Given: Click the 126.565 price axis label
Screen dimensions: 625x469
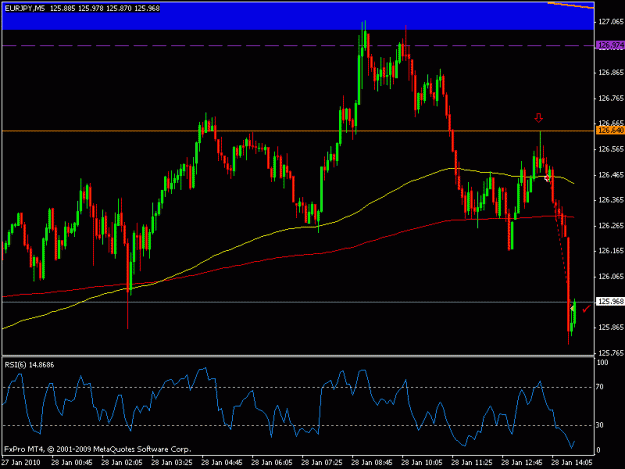Looking at the screenshot, I should coord(611,149).
